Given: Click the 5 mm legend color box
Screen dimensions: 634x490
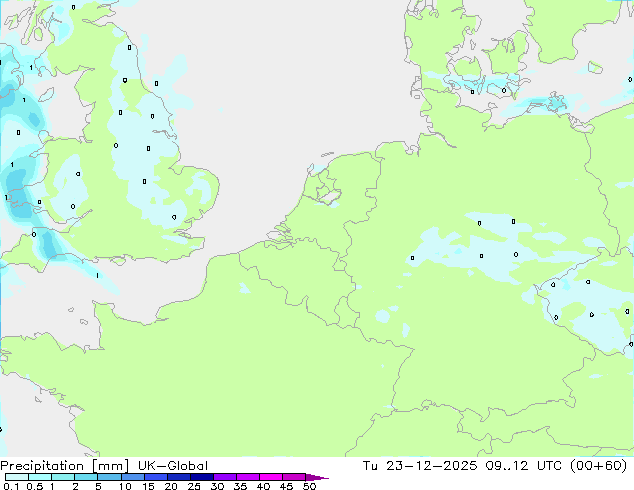Looking at the screenshot, I should [111, 477].
